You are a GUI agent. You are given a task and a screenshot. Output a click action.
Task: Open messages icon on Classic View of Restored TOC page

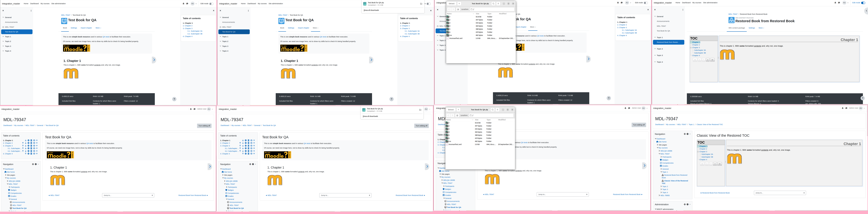click(x=846, y=108)
